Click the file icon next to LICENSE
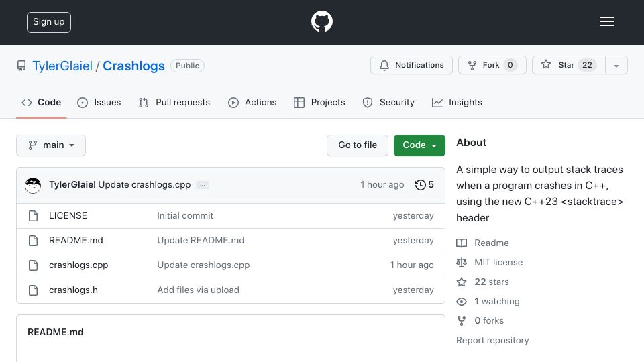This screenshot has width=644, height=362. pyautogui.click(x=34, y=215)
